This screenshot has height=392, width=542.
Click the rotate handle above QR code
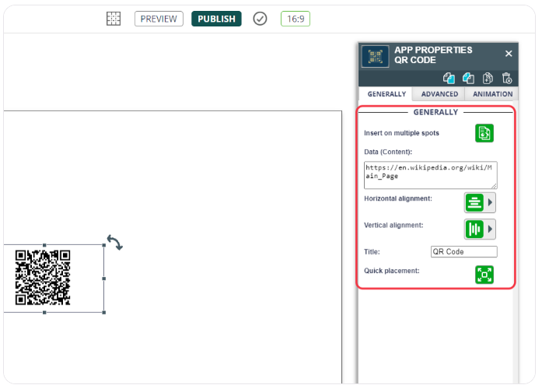115,243
